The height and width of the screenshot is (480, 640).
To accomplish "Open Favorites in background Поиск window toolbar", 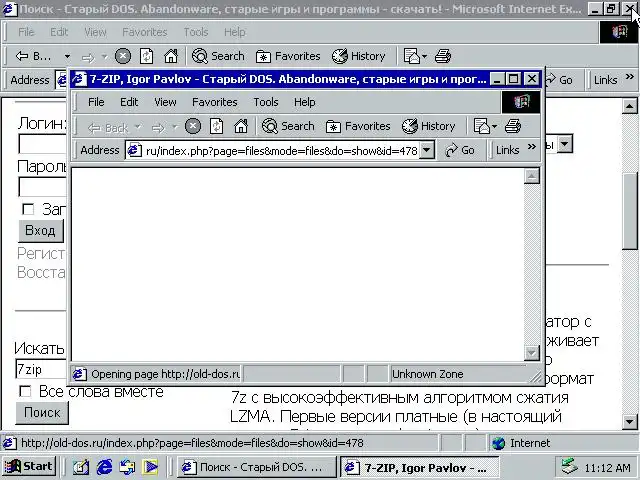I will click(288, 56).
